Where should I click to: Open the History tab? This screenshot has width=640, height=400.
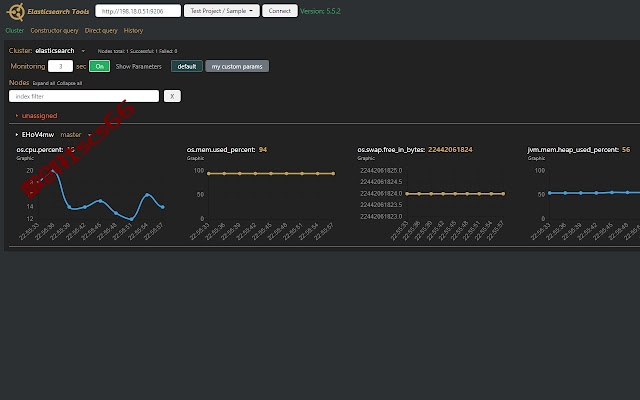[133, 31]
